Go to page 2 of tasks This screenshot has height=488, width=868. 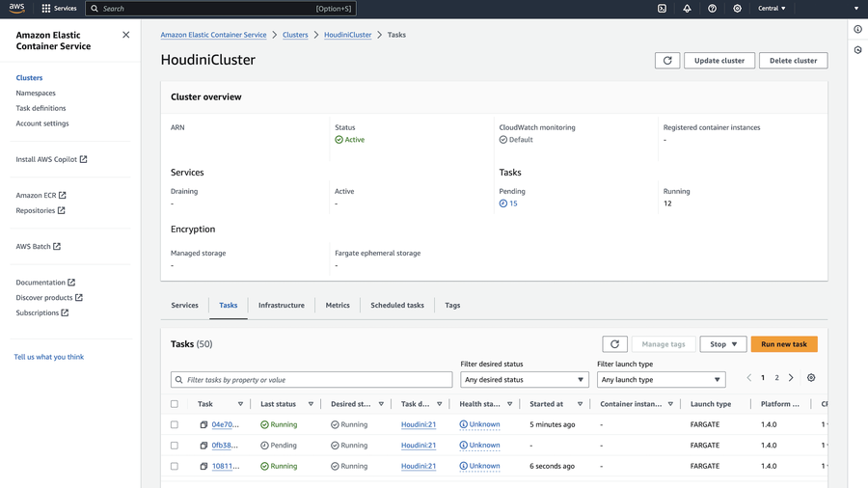click(776, 378)
